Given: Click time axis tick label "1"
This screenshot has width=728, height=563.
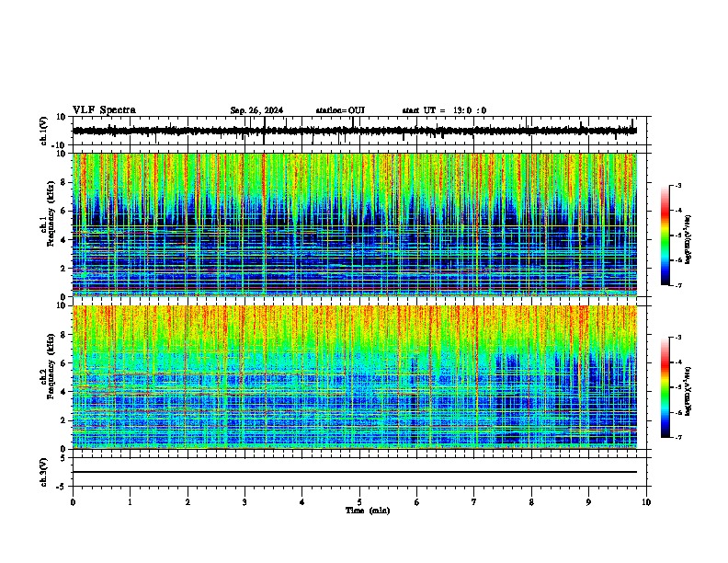Looking at the screenshot, I should coord(131,502).
